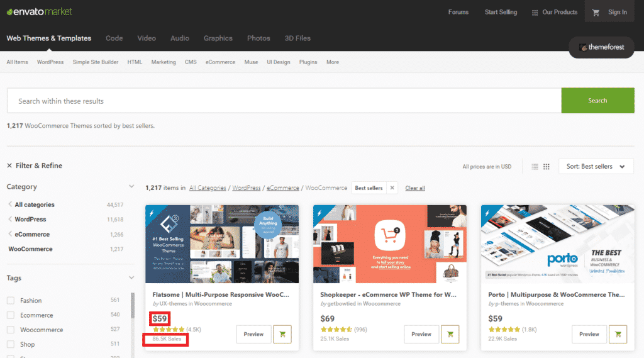Open Shopkeeper eCommerce WP Theme title
Image resolution: width=644 pixels, height=358 pixels.
[388, 294]
